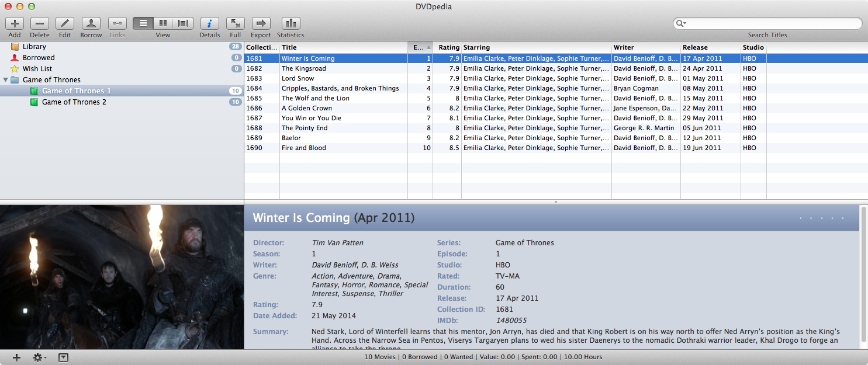Click the Delete toolbar icon

tap(40, 23)
